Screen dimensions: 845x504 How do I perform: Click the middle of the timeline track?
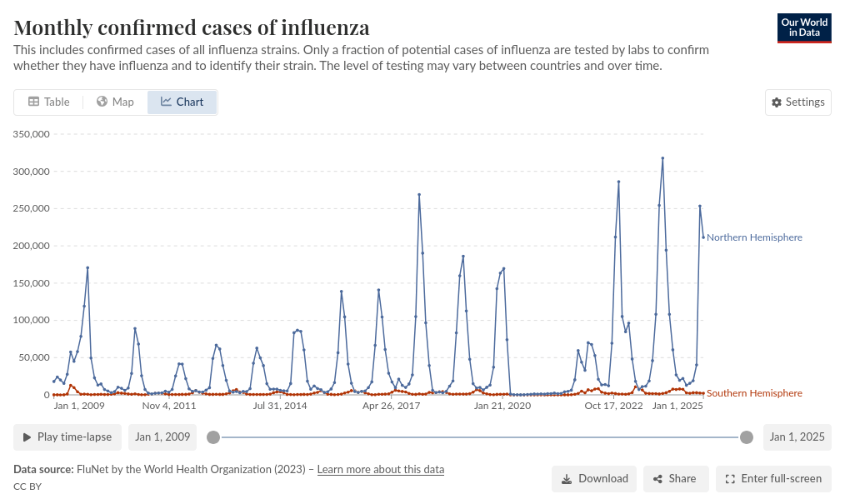[480, 437]
